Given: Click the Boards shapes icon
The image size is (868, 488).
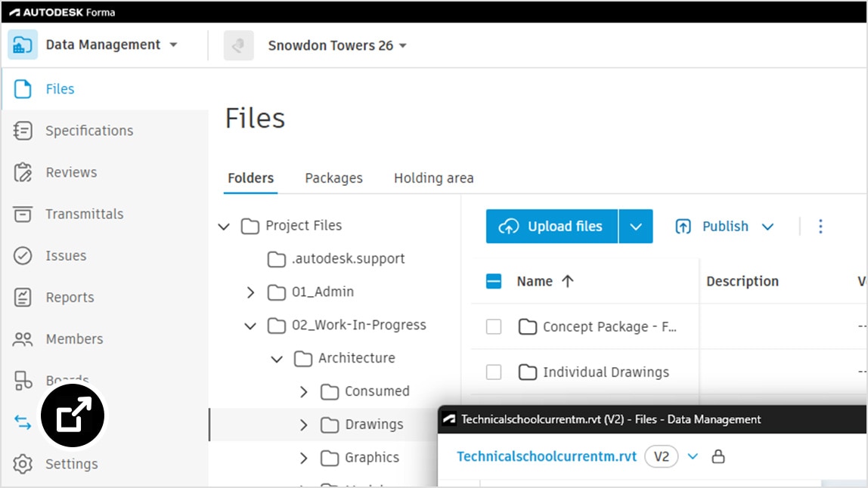Looking at the screenshot, I should coord(23,381).
